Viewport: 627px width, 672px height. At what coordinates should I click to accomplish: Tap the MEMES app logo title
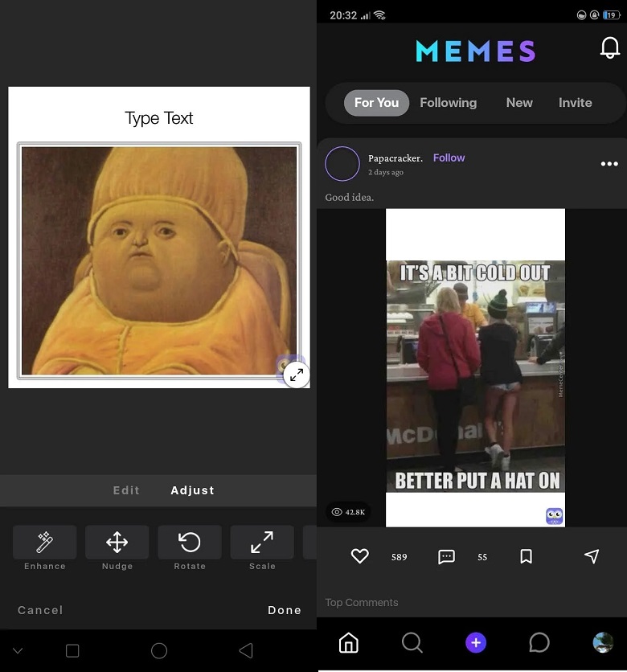tap(476, 51)
